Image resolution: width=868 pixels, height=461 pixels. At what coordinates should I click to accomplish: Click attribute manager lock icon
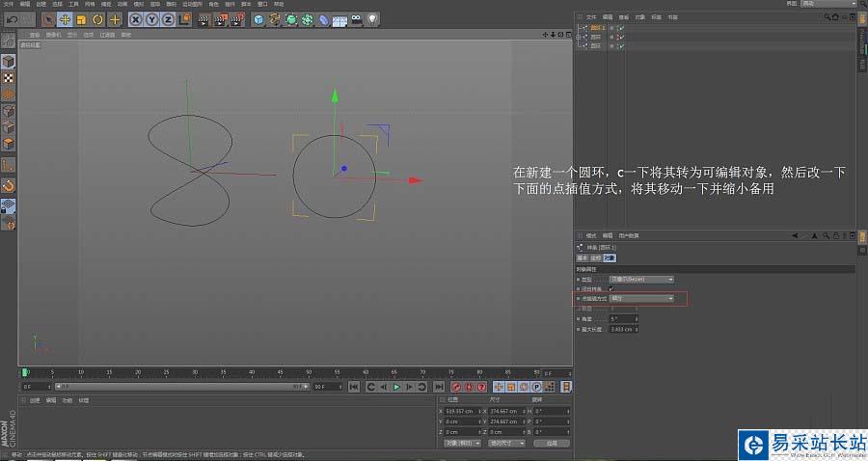836,235
